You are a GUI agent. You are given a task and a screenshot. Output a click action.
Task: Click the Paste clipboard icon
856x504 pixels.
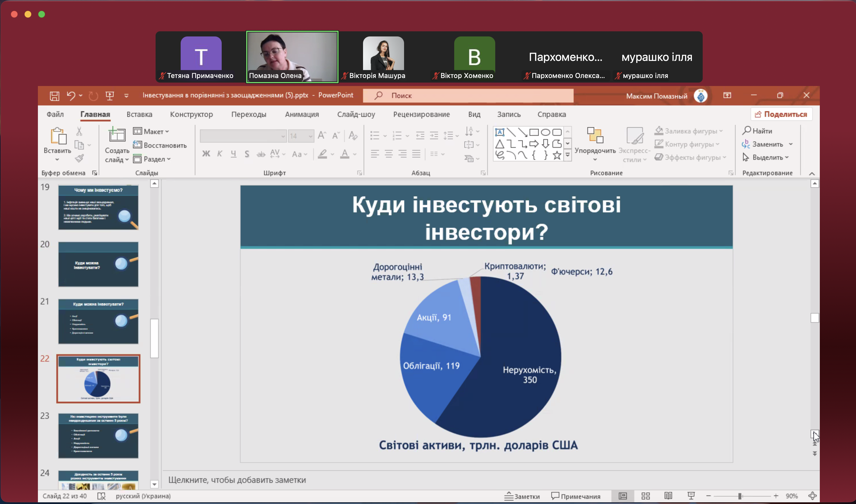[58, 136]
